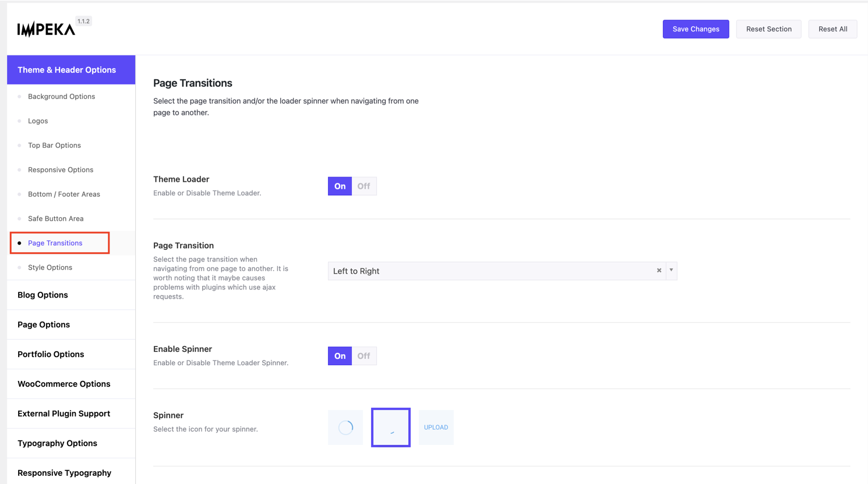Select the circular ring spinner icon
The width and height of the screenshot is (868, 484).
pos(345,428)
